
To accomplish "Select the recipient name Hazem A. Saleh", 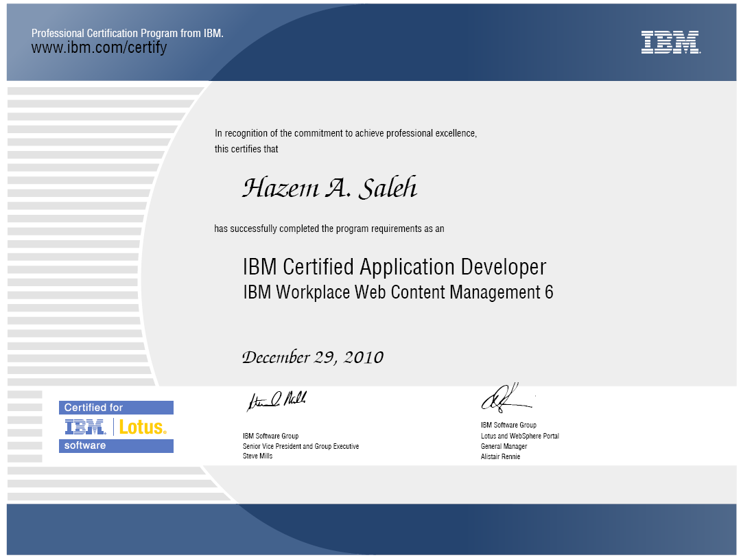I will [329, 187].
